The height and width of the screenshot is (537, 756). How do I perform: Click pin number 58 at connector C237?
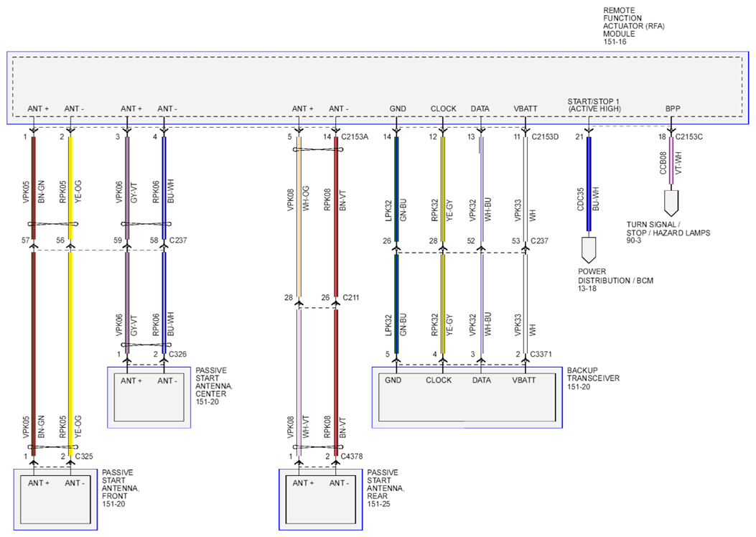tap(154, 240)
